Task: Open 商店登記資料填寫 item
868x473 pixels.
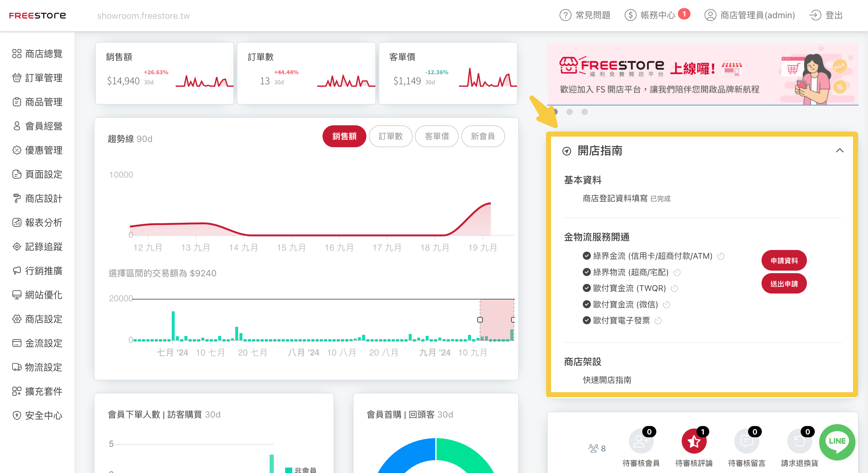Action: [615, 198]
